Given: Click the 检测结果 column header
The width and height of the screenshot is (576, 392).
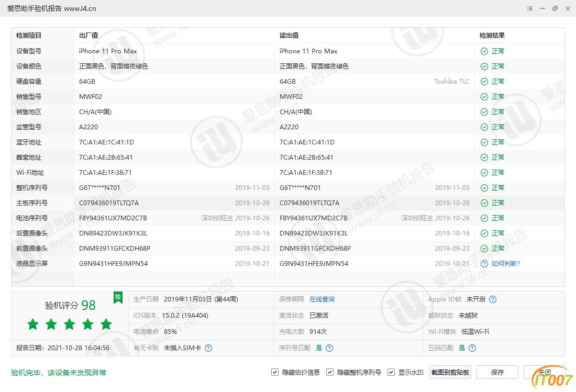Looking at the screenshot, I should click(x=492, y=36).
